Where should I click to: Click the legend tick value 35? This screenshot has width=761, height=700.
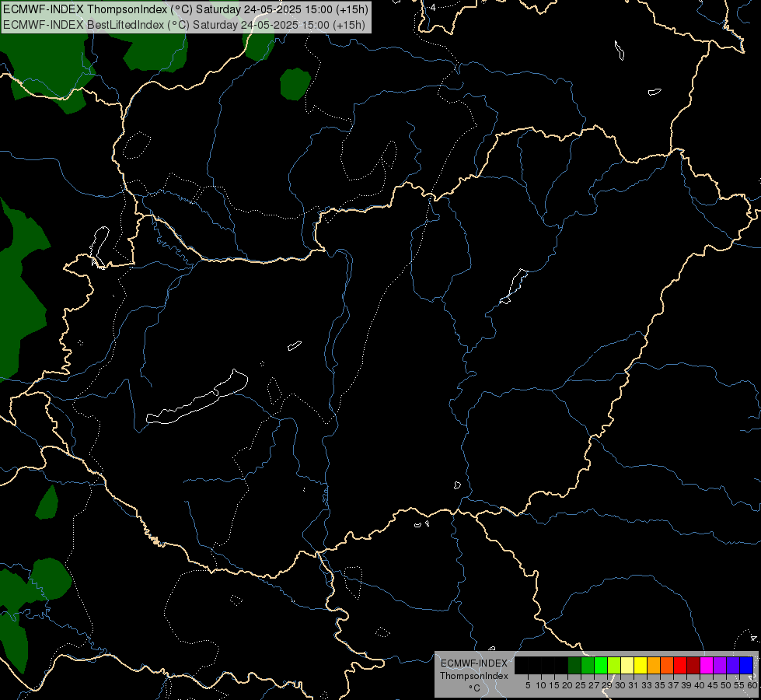[x=660, y=685]
